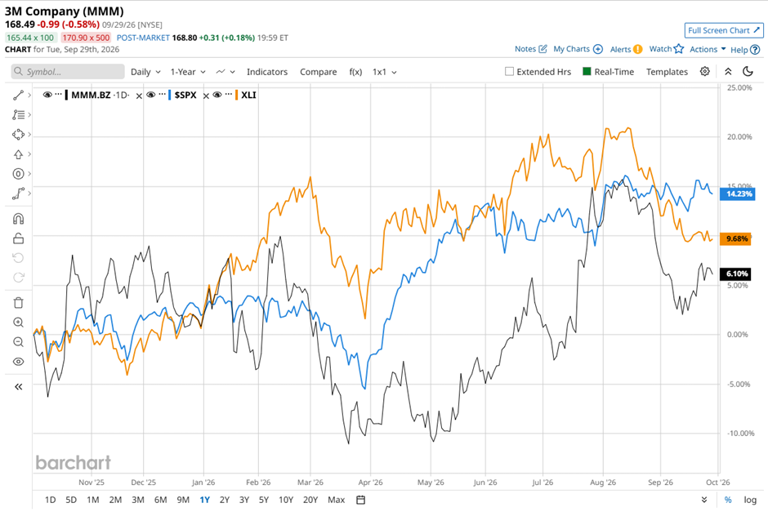Open Indicators menu
This screenshot has height=512, width=768.
point(267,72)
